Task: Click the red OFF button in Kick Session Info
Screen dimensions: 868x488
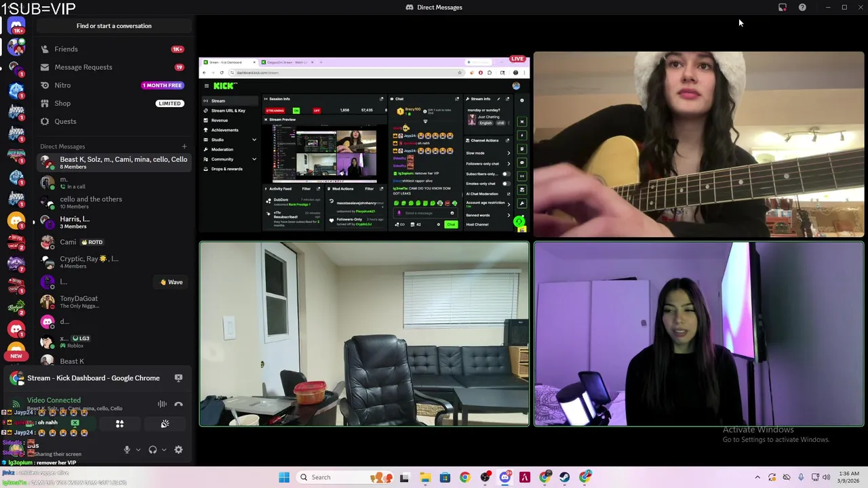Action: coord(317,110)
